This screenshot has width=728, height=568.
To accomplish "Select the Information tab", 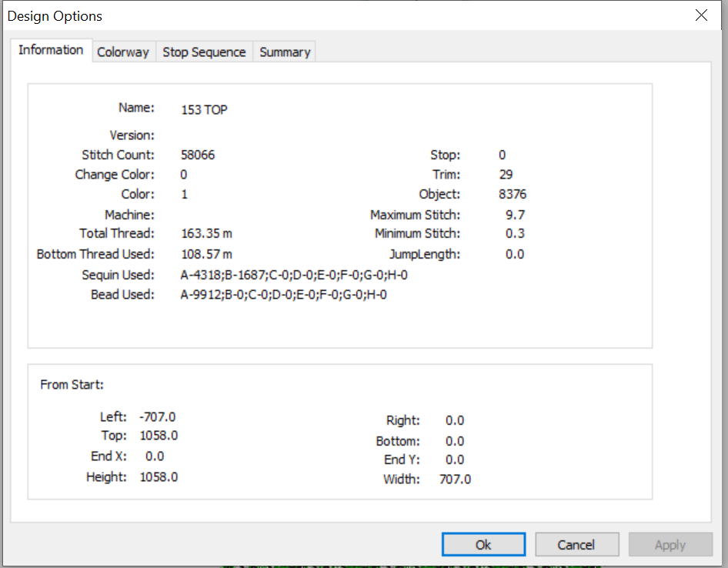I will click(x=51, y=50).
